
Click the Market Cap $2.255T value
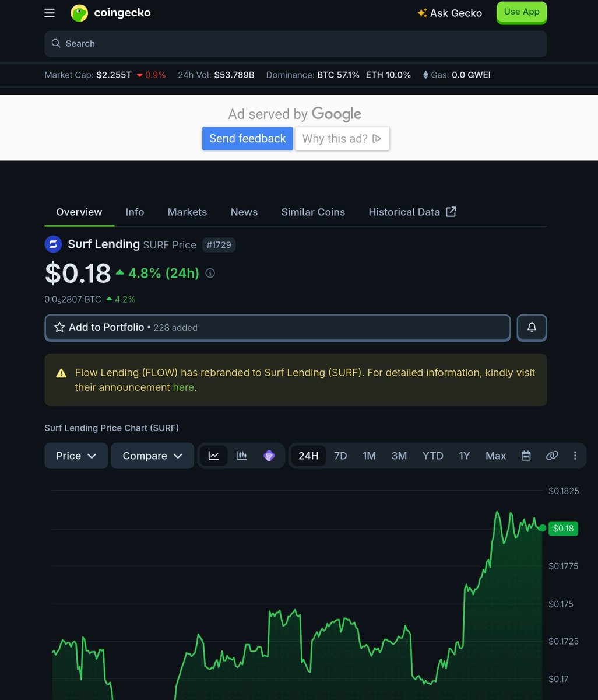(x=114, y=75)
